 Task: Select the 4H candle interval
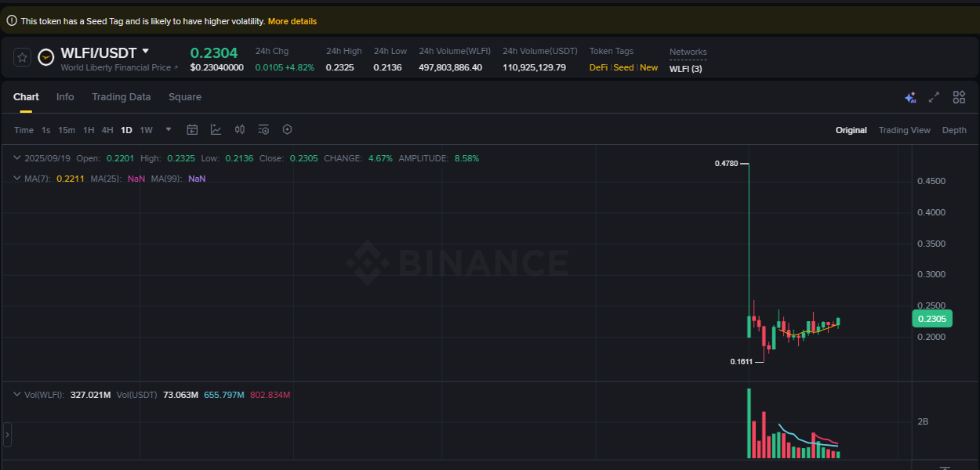(107, 129)
